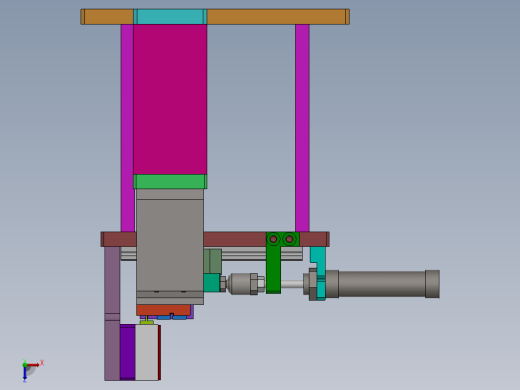This screenshot has width=520, height=390.
Task: Select the teal cylinder mounting bracket
Action: click(x=318, y=273)
